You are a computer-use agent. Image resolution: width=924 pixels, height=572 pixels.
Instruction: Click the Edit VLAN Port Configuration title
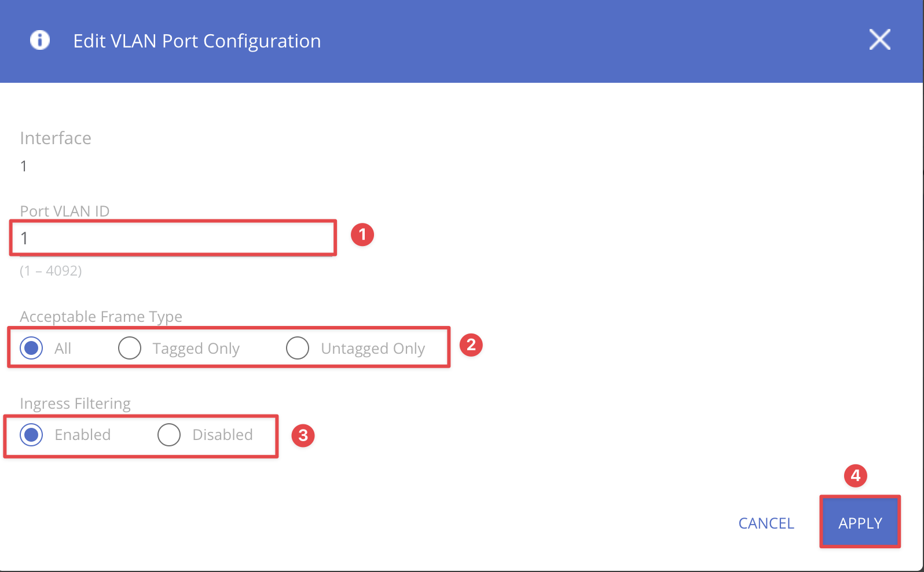pos(197,41)
